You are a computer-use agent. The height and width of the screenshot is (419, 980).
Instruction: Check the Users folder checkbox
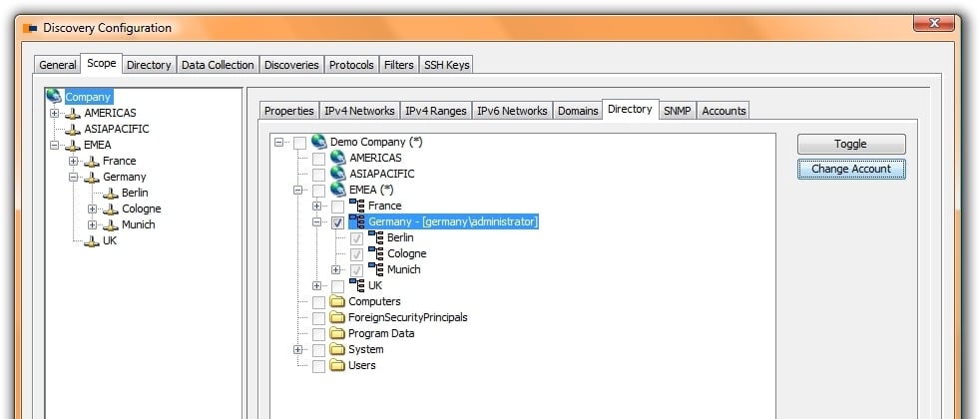click(x=318, y=366)
